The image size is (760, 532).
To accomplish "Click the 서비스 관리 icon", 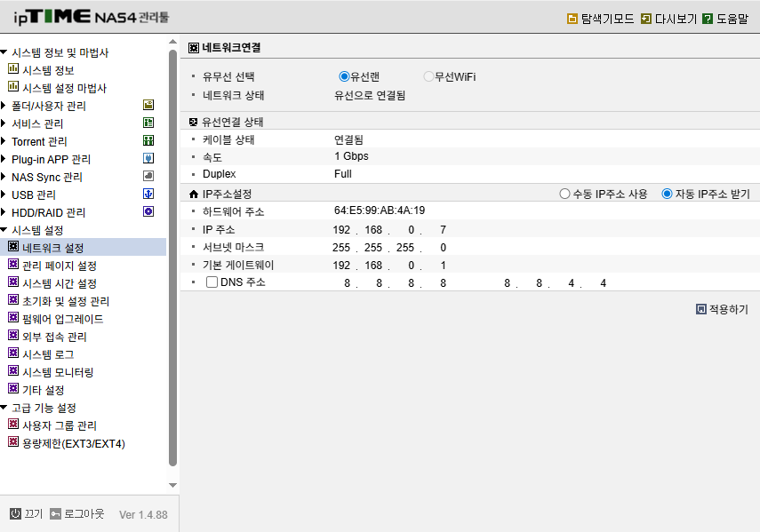I will pos(148,123).
